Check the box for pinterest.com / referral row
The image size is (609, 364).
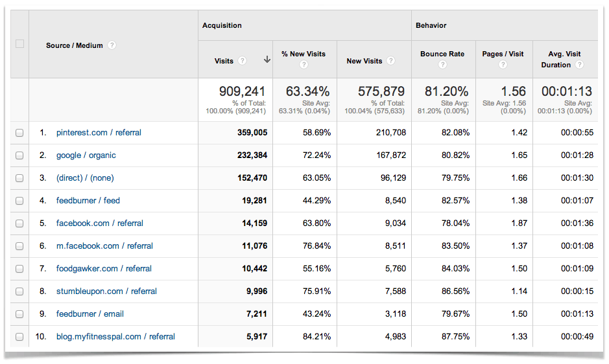pos(19,133)
